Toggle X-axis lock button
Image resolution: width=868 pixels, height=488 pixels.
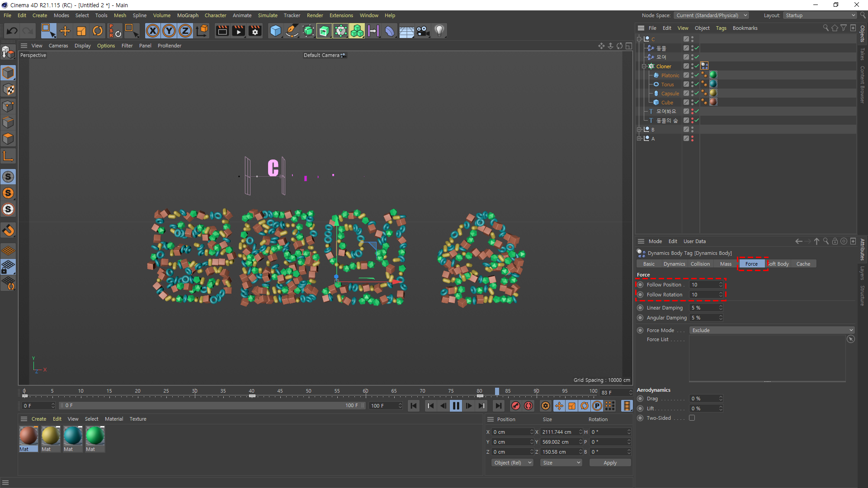tap(153, 31)
